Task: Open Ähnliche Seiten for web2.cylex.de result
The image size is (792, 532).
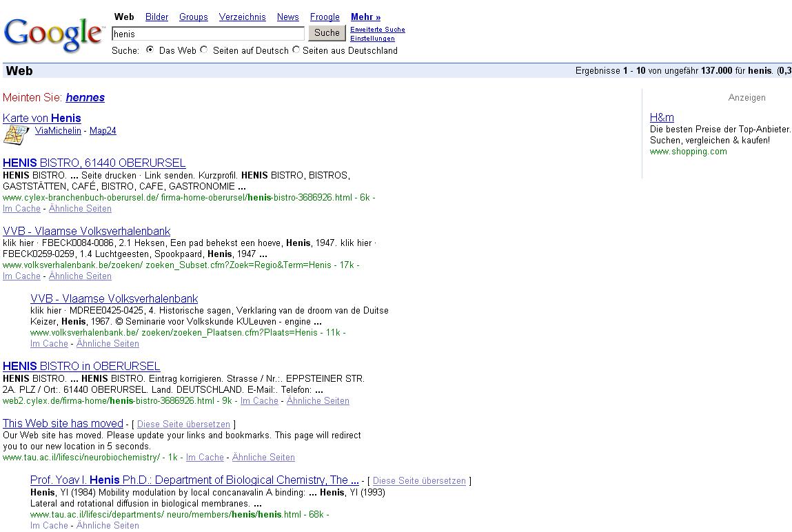Action: 318,401
